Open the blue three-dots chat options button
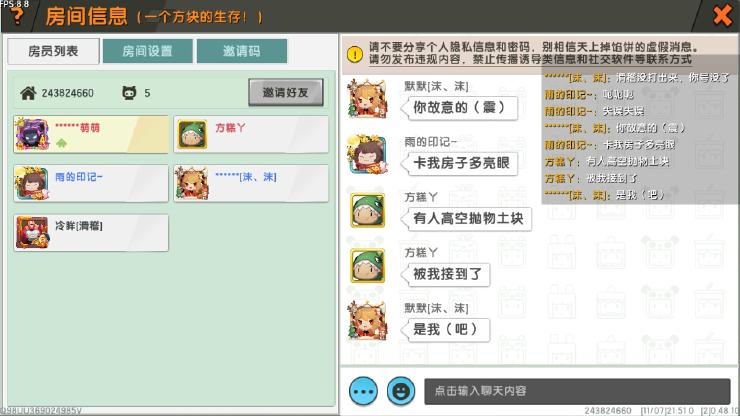Screen dimensions: 740x416 tap(363, 391)
